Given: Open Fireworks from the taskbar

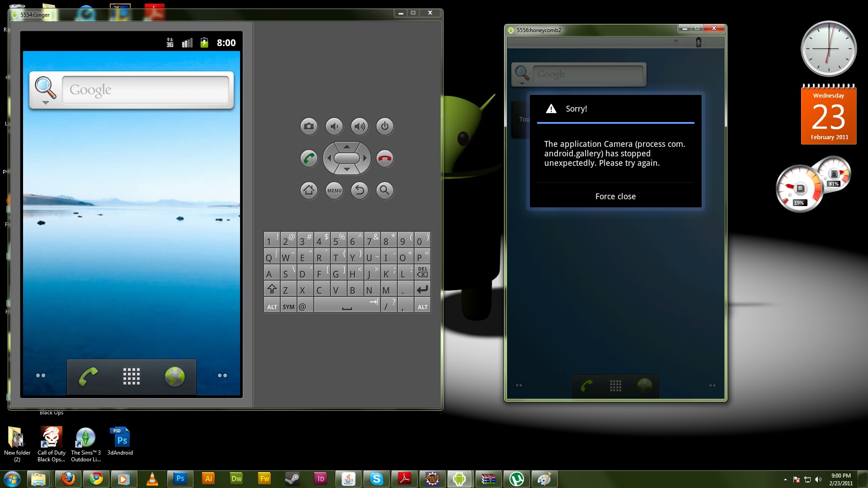Looking at the screenshot, I should coord(264,479).
